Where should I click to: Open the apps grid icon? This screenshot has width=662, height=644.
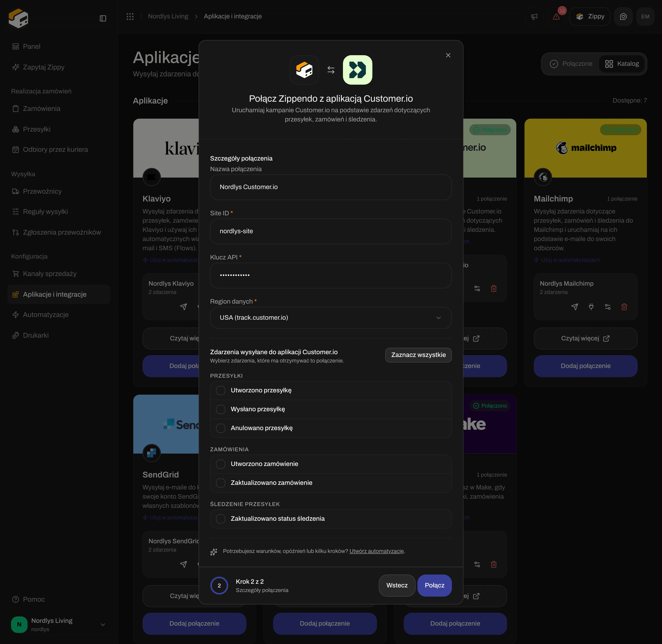coord(130,16)
